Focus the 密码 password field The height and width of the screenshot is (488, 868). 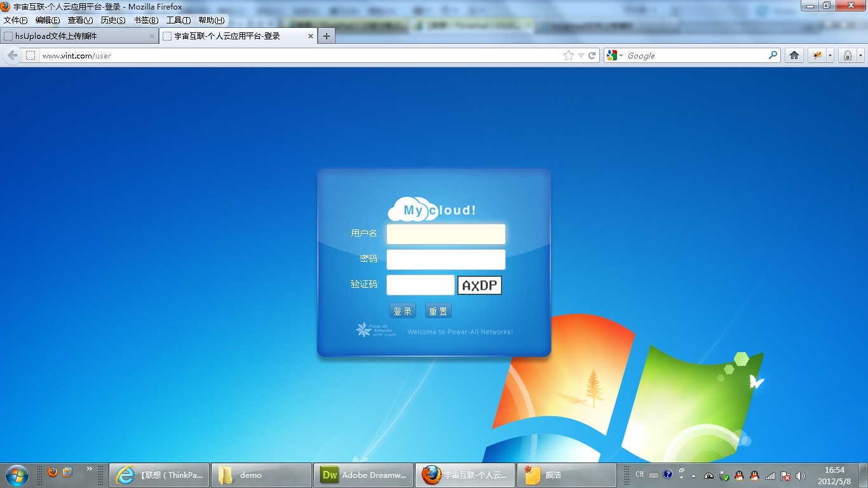446,259
